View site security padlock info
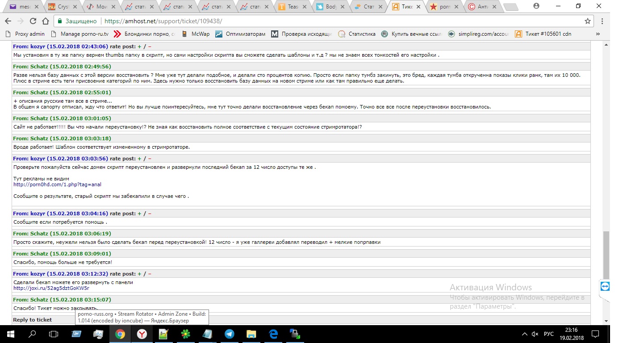 tap(60, 21)
